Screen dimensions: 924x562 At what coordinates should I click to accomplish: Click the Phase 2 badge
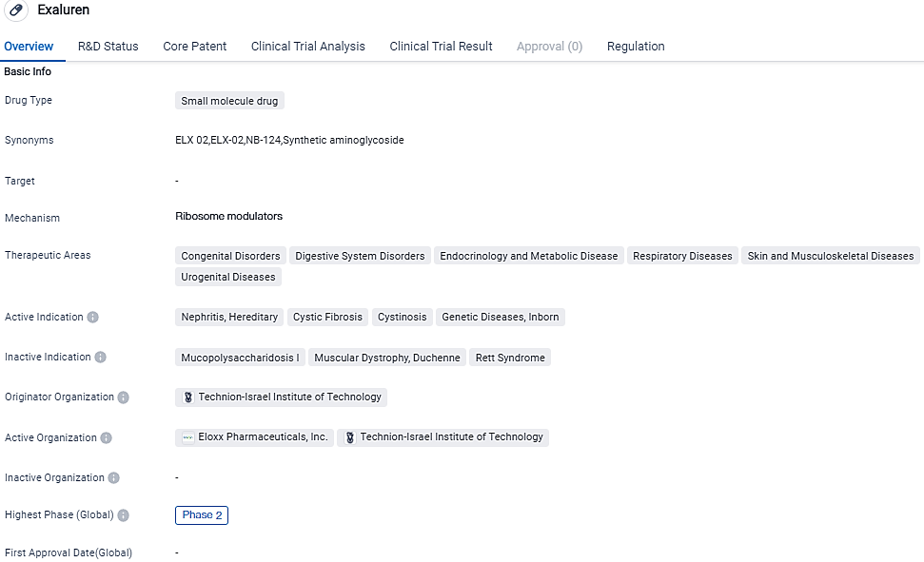tap(202, 515)
